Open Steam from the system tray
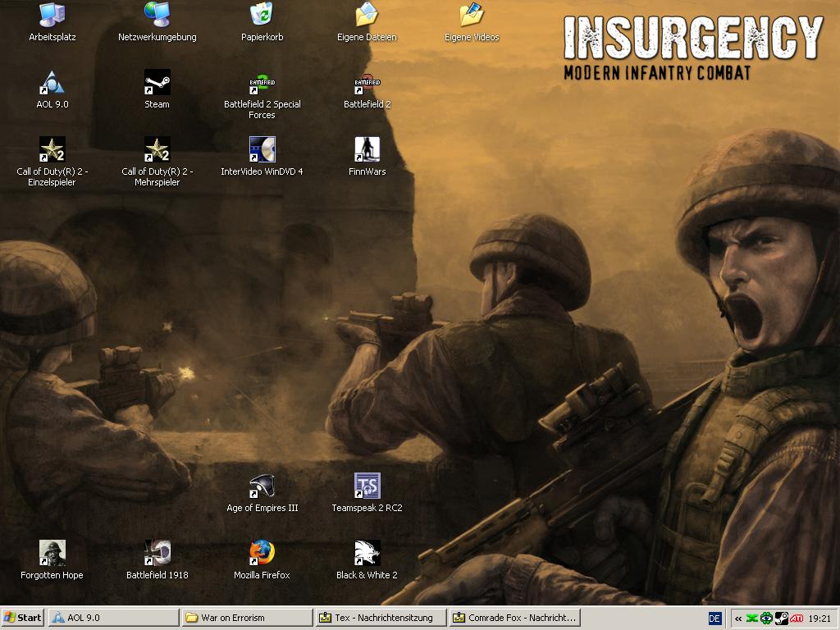Screen dimensions: 840x630 (782, 619)
